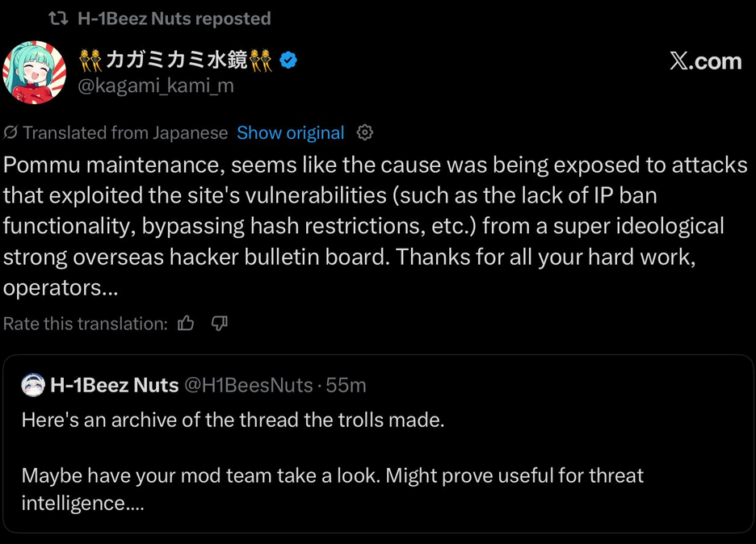This screenshot has height=544, width=756.
Task: Click the small H-1Beez Nuts avatar in quoted post
Action: [x=32, y=386]
